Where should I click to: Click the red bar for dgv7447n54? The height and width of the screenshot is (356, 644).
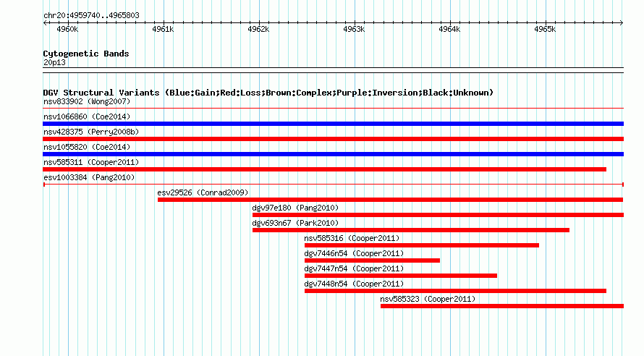click(x=401, y=276)
